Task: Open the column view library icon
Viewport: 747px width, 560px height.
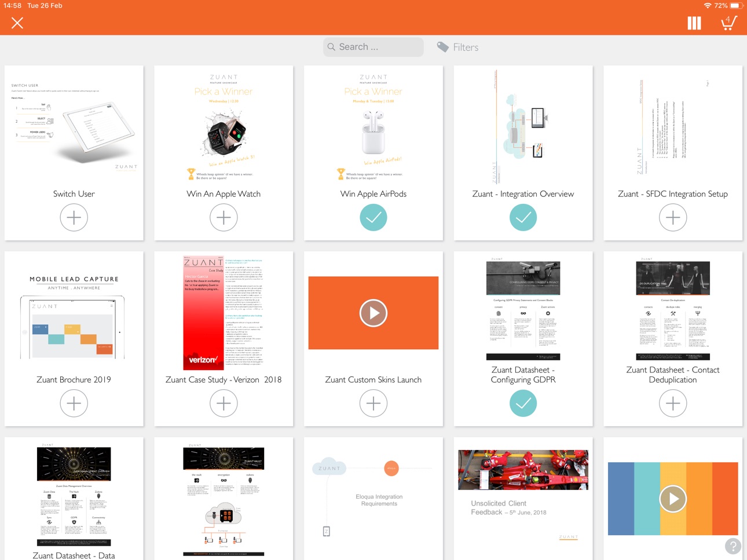Action: [694, 23]
